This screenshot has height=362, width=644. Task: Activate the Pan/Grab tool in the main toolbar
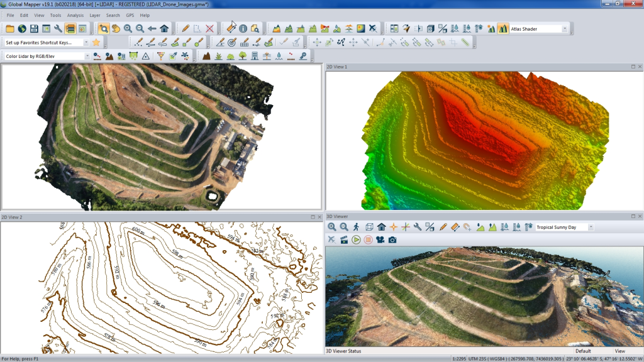(117, 28)
